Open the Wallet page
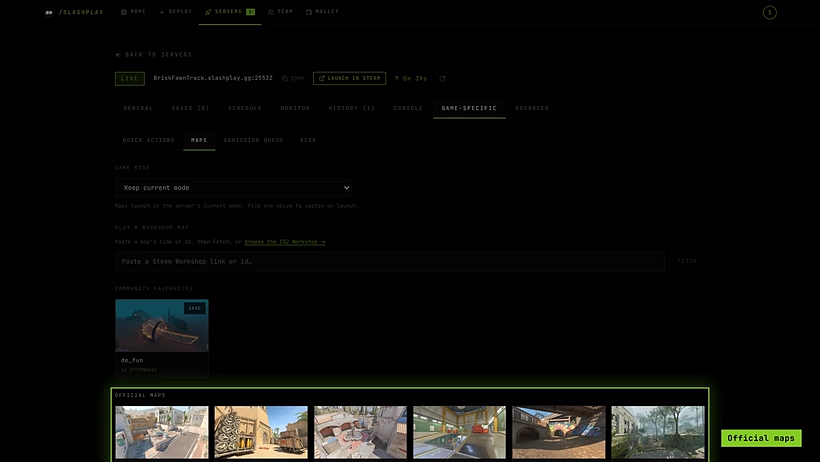This screenshot has height=462, width=820. click(x=322, y=12)
